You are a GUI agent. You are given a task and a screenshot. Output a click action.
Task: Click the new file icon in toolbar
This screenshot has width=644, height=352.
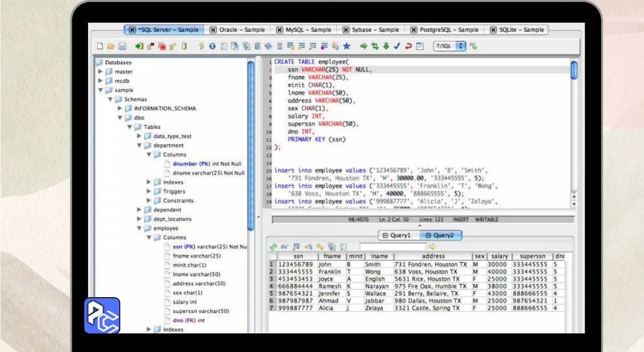tap(100, 46)
